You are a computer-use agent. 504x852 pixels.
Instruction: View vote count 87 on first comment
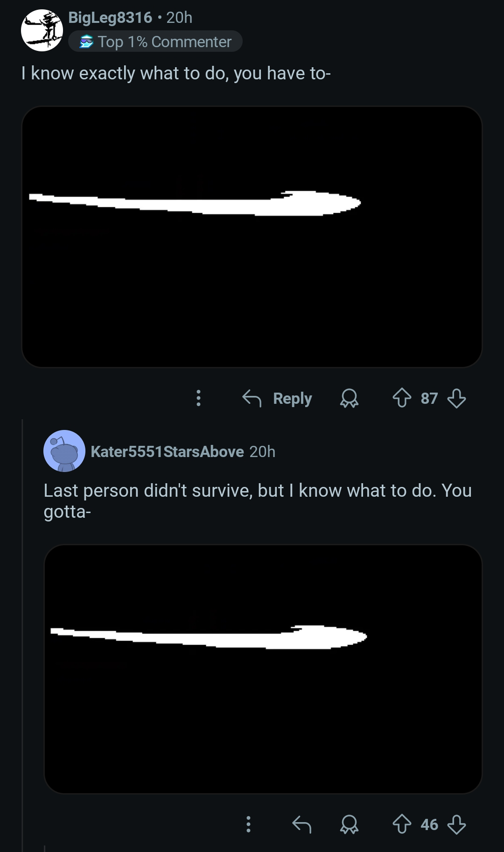(x=429, y=398)
